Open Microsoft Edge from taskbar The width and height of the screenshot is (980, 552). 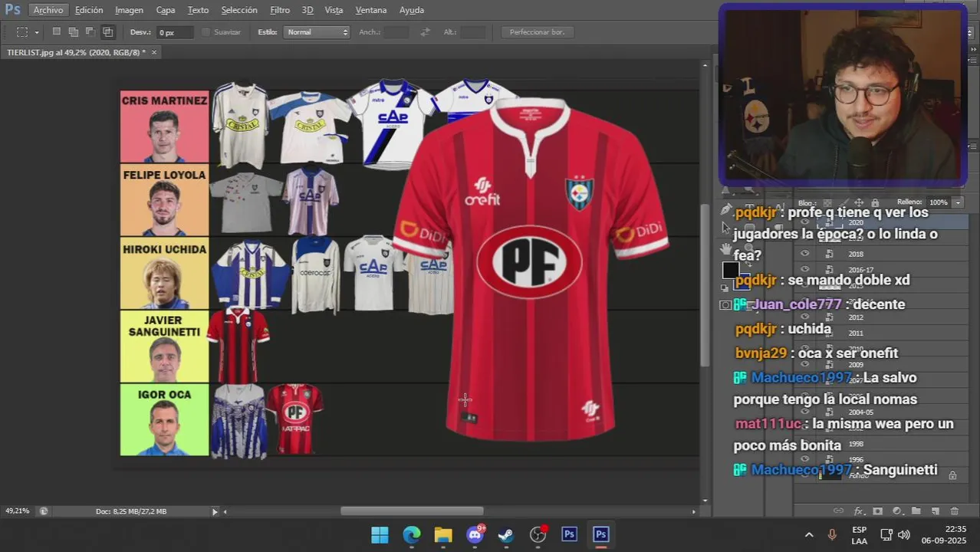click(x=412, y=534)
